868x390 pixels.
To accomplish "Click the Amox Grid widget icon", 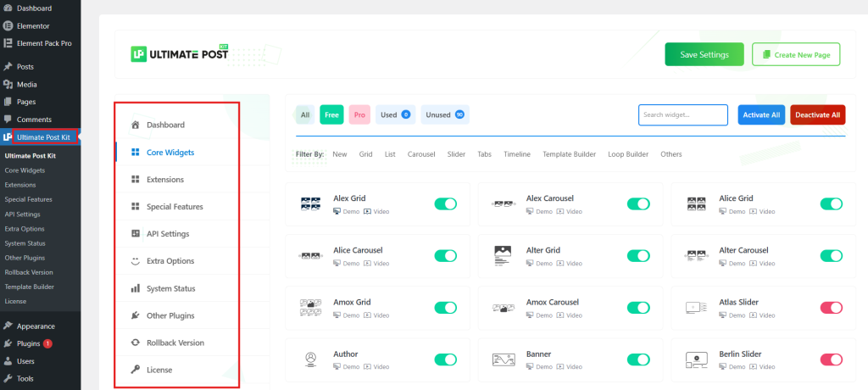I will pos(310,308).
